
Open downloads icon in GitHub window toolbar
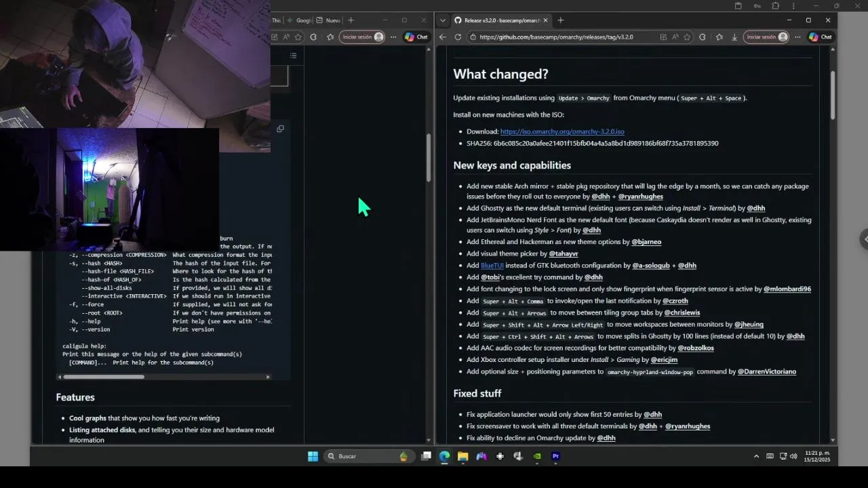tap(734, 37)
